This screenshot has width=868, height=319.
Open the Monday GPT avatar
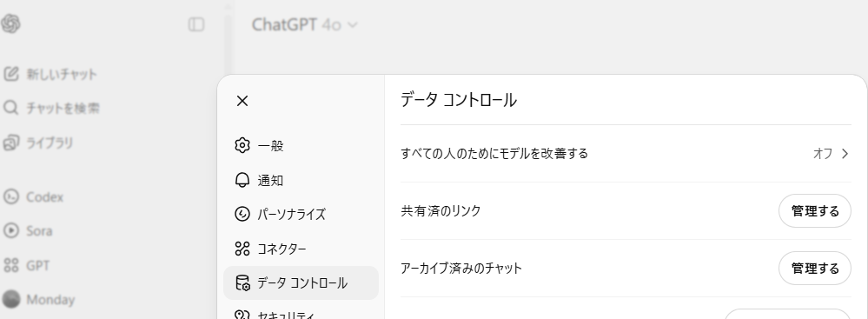coord(11,299)
